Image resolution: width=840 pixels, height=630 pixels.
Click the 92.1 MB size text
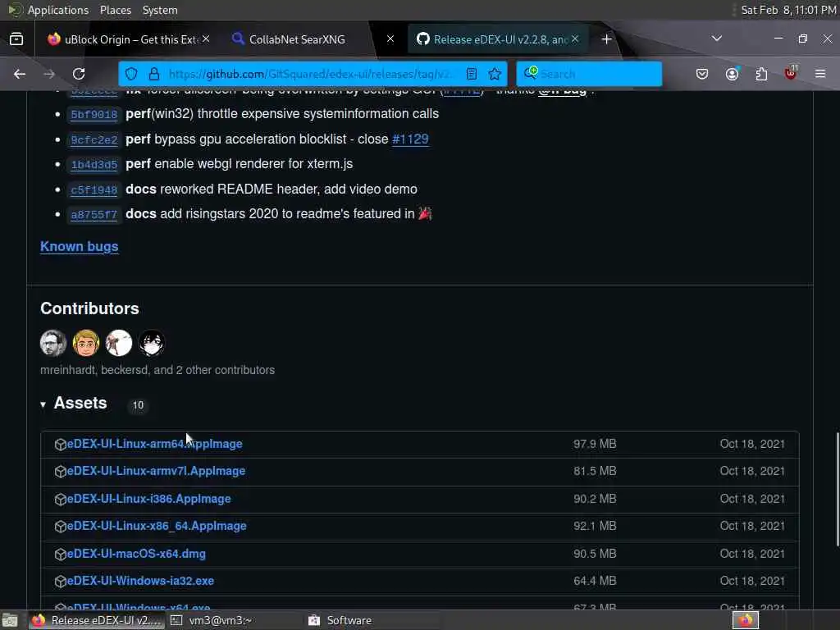point(595,526)
